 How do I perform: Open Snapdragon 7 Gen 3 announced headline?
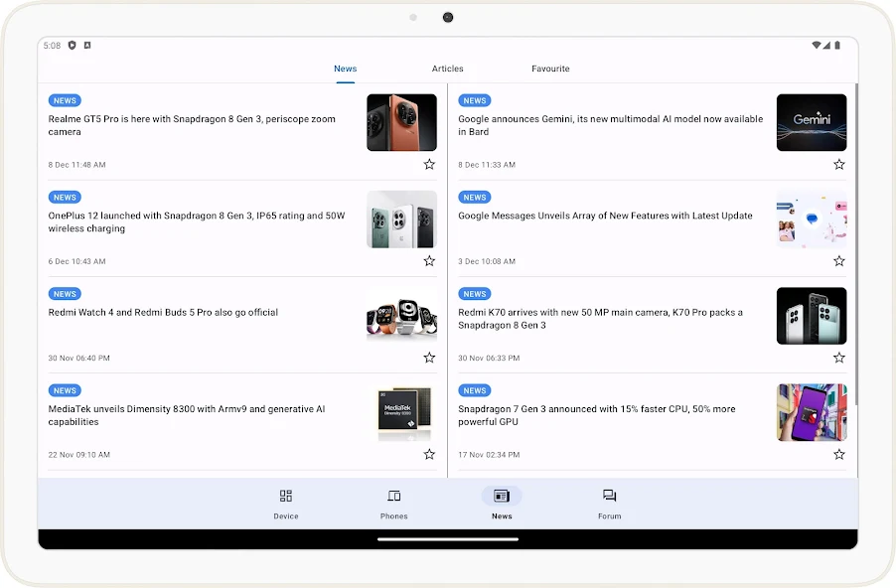pos(597,415)
